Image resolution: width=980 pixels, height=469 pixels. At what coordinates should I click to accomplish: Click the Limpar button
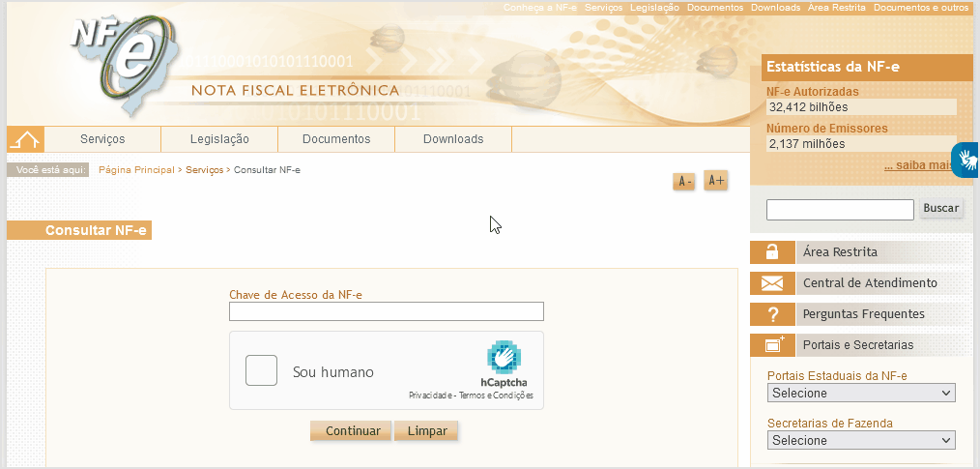427,431
